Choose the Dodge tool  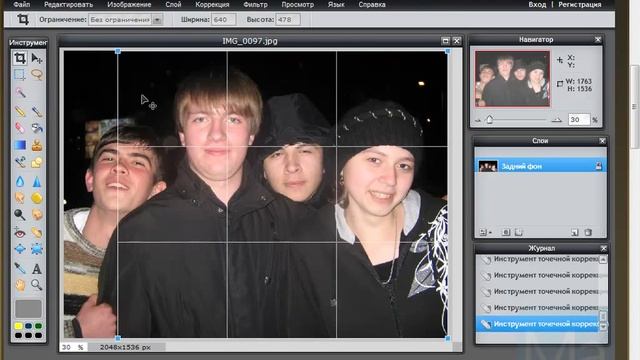tap(20, 214)
